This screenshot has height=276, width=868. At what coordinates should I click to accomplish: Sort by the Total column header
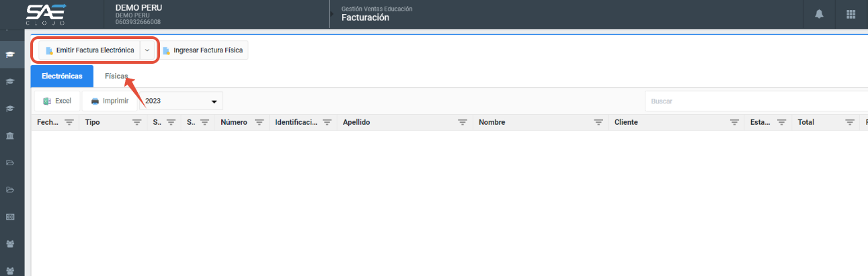[805, 122]
